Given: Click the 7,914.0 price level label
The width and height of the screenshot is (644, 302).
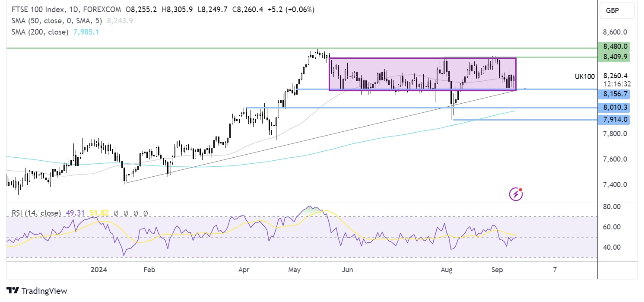Looking at the screenshot, I should (613, 119).
